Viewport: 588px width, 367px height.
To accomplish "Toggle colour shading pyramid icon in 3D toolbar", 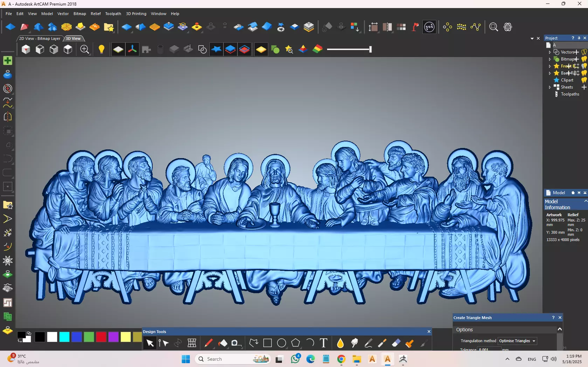I will click(303, 49).
